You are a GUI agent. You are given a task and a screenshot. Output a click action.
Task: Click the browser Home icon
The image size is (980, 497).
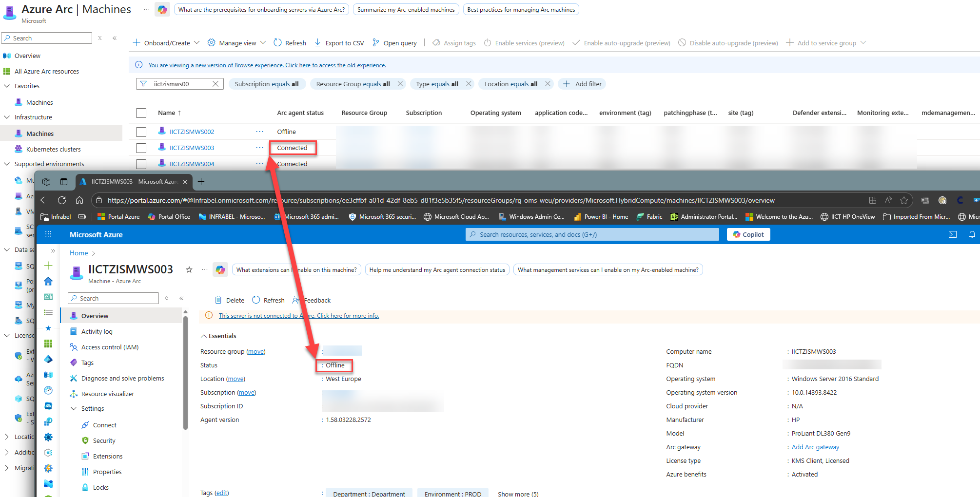pos(79,200)
